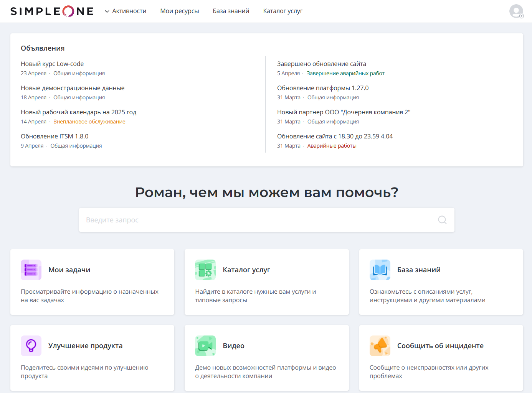Open the user profile avatar
This screenshot has width=532, height=393.
(x=516, y=11)
